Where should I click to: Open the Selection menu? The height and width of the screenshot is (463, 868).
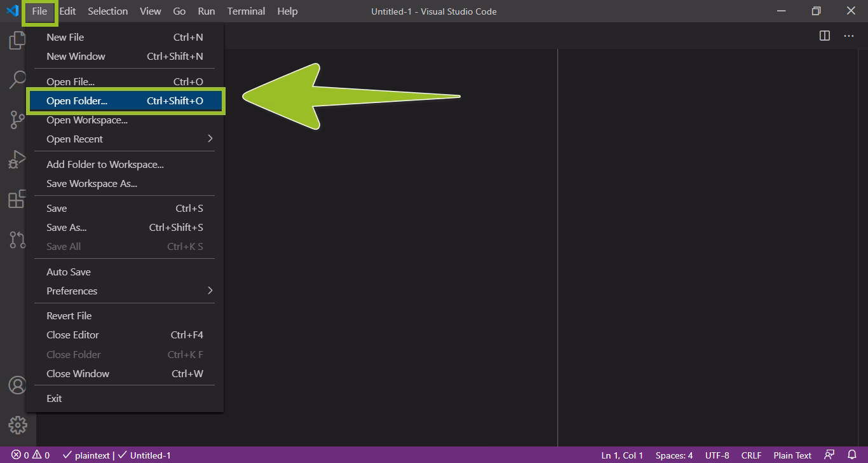point(107,11)
